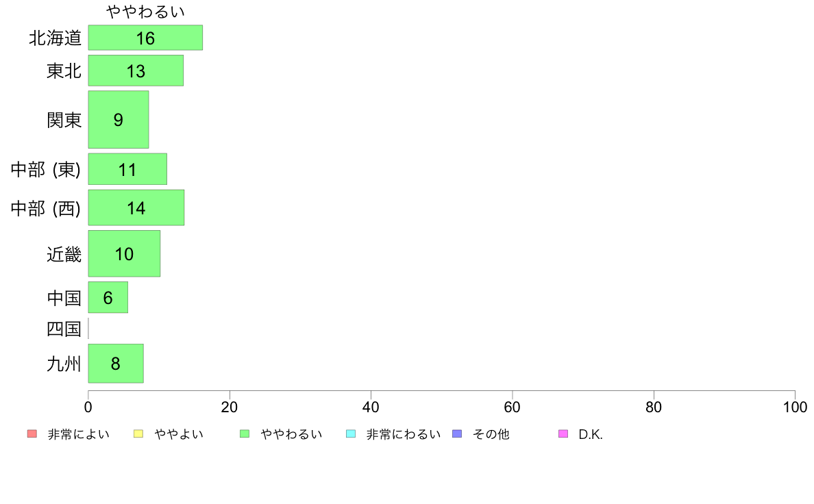The width and height of the screenshot is (814, 504).
Task: Click the ややわるい chart title
Action: click(x=145, y=12)
